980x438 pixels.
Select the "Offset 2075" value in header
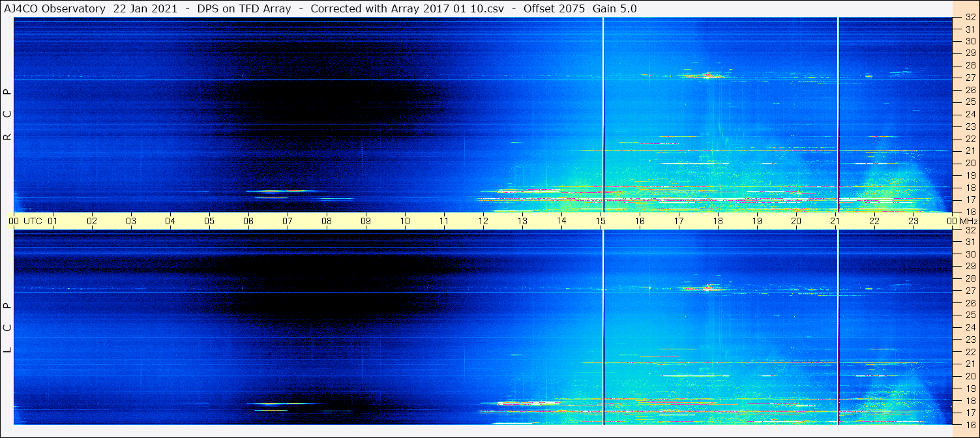[x=553, y=8]
